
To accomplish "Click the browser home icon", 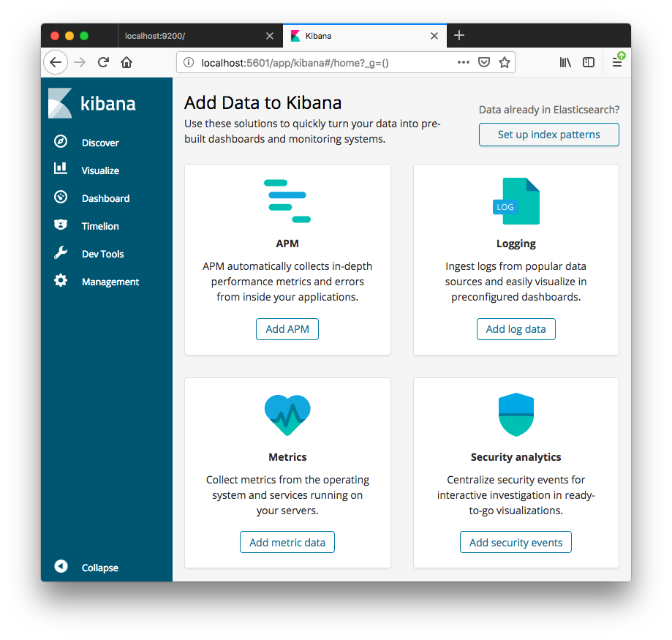I will pos(127,63).
